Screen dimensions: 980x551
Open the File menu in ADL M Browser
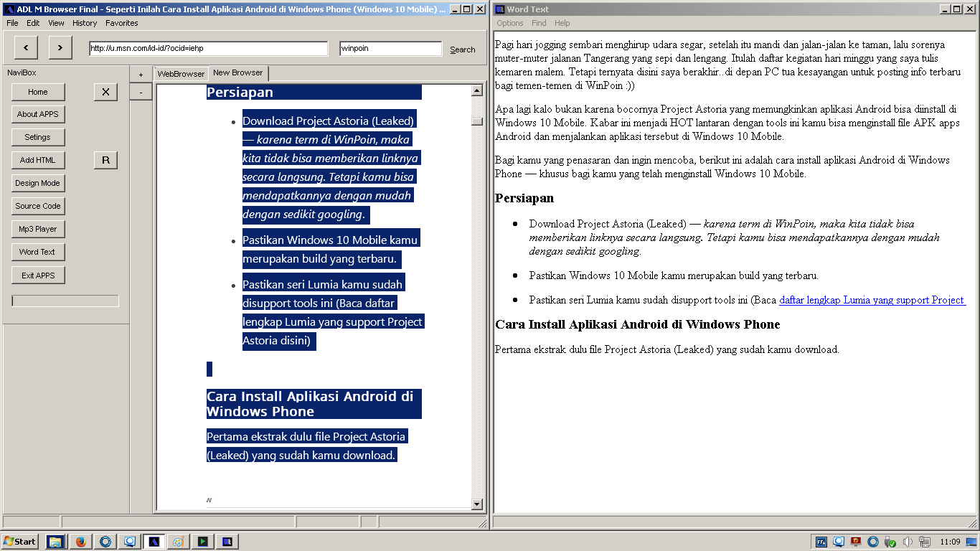pos(12,23)
